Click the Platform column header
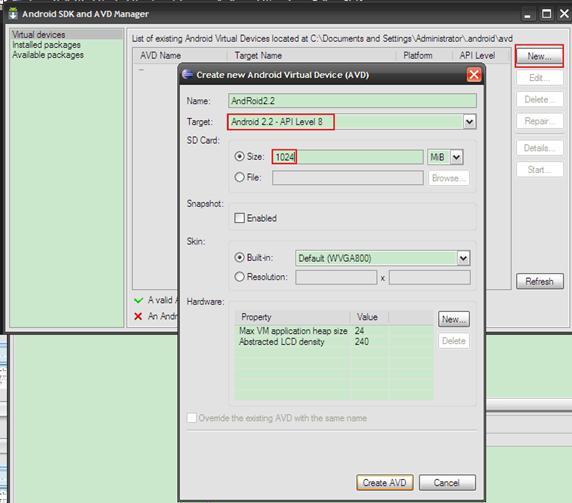This screenshot has height=503, width=572. (424, 56)
